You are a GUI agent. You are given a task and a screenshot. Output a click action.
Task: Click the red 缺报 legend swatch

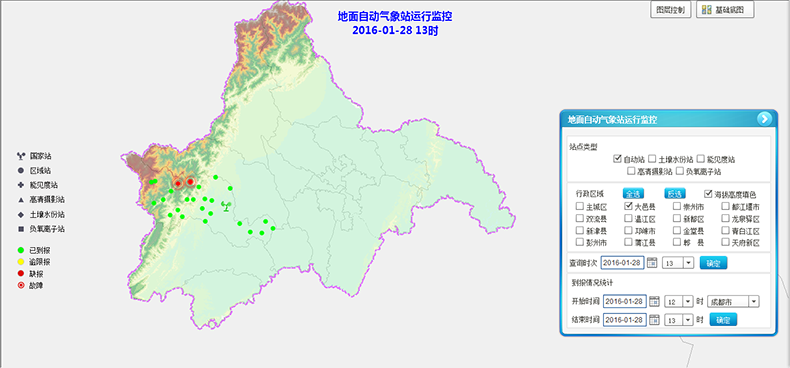click(x=21, y=274)
